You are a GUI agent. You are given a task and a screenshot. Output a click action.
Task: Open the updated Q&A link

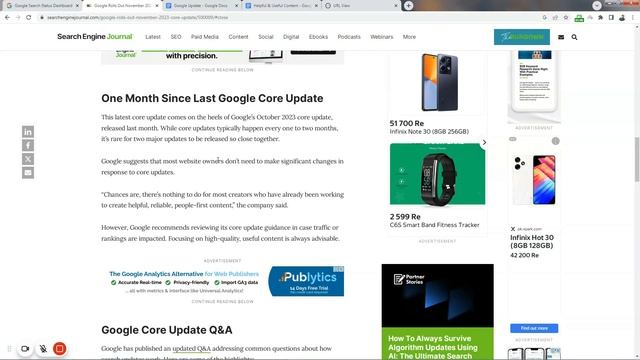[x=191, y=349]
